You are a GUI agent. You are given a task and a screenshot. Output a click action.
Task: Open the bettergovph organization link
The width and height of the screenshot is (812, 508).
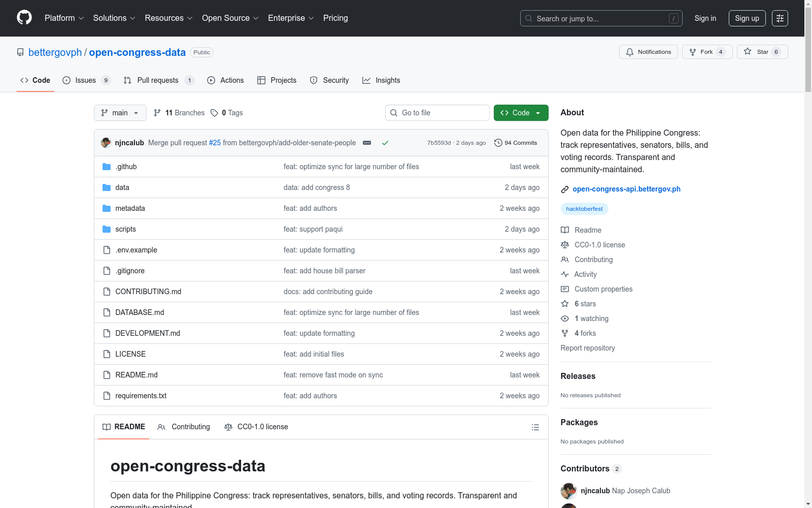(55, 52)
